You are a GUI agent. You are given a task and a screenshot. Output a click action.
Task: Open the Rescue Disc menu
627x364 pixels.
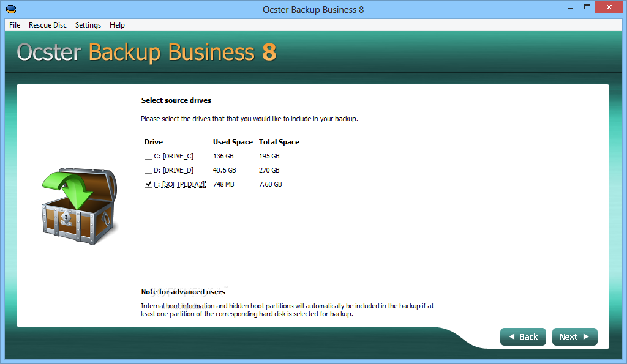click(48, 24)
